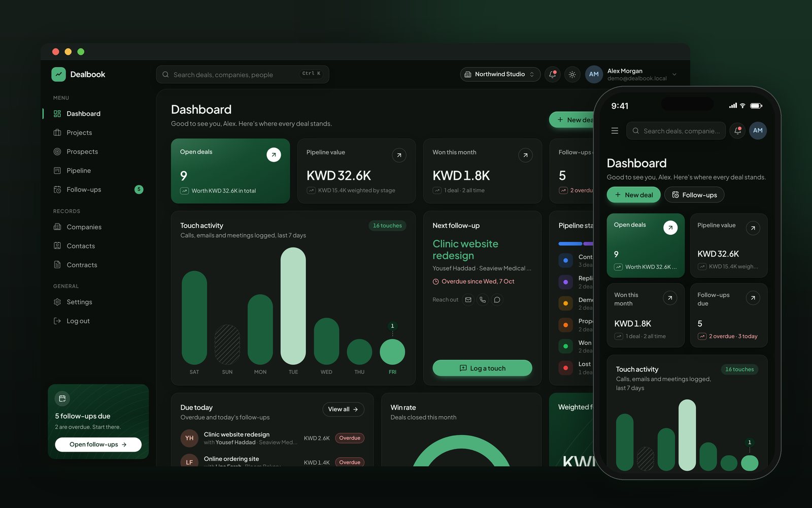Open Clinic website redesign next follow-up link

pos(465,249)
